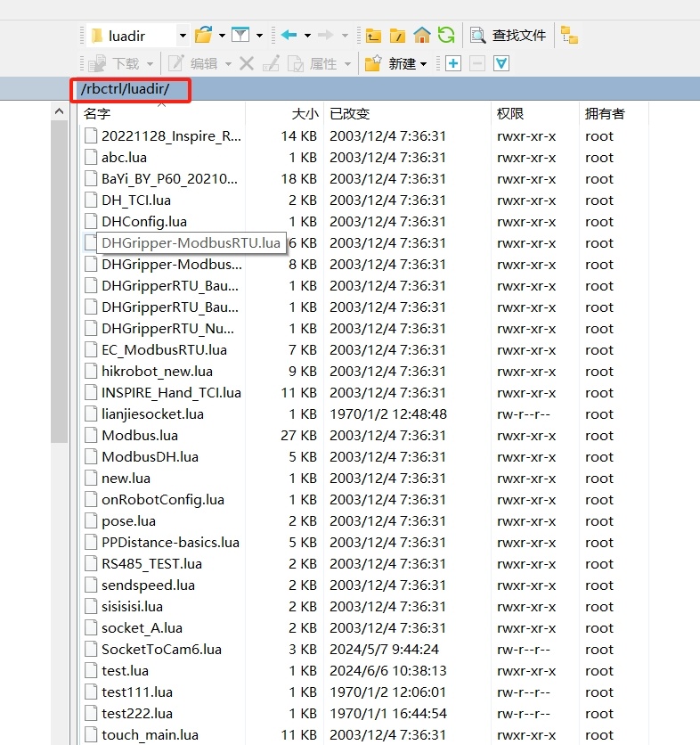700x745 pixels.
Task: Click the file filter funnel icon
Action: click(240, 36)
